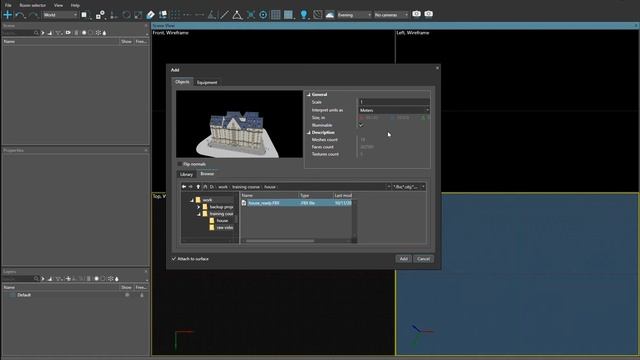This screenshot has height=360, width=640.
Task: Click the blue zoom extents icon
Action: pos(251,15)
